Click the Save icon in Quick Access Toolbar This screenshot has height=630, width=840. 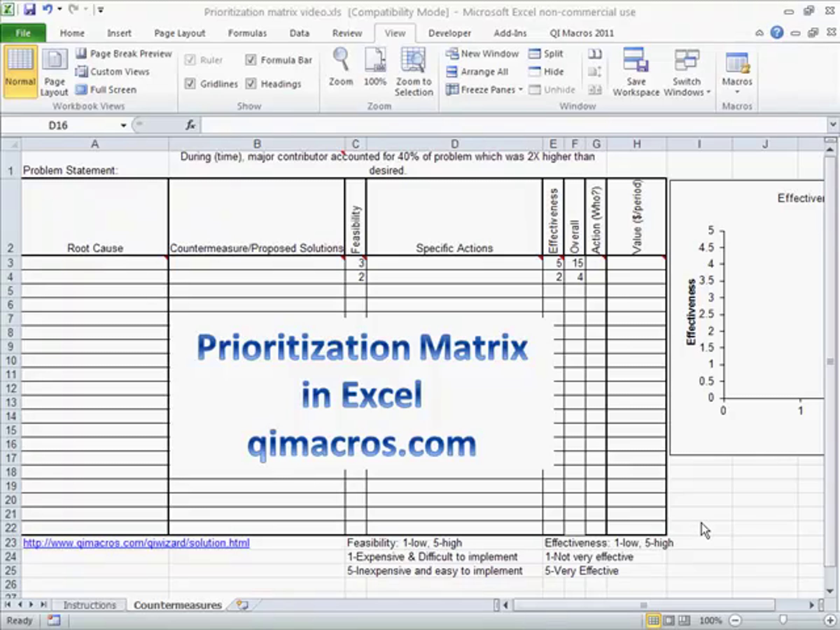(29, 9)
